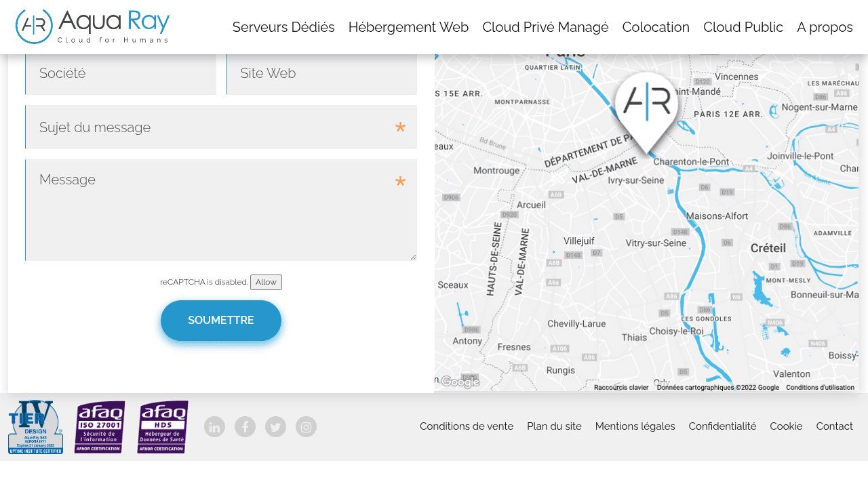This screenshot has height=488, width=868.
Task: Open the Facebook social icon
Action: coord(245,427)
